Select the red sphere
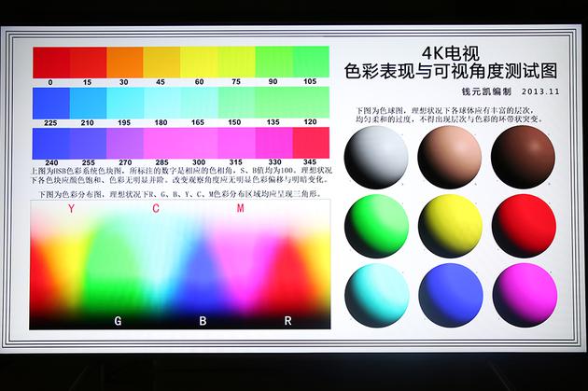This screenshot has width=588, height=391. coord(523,226)
